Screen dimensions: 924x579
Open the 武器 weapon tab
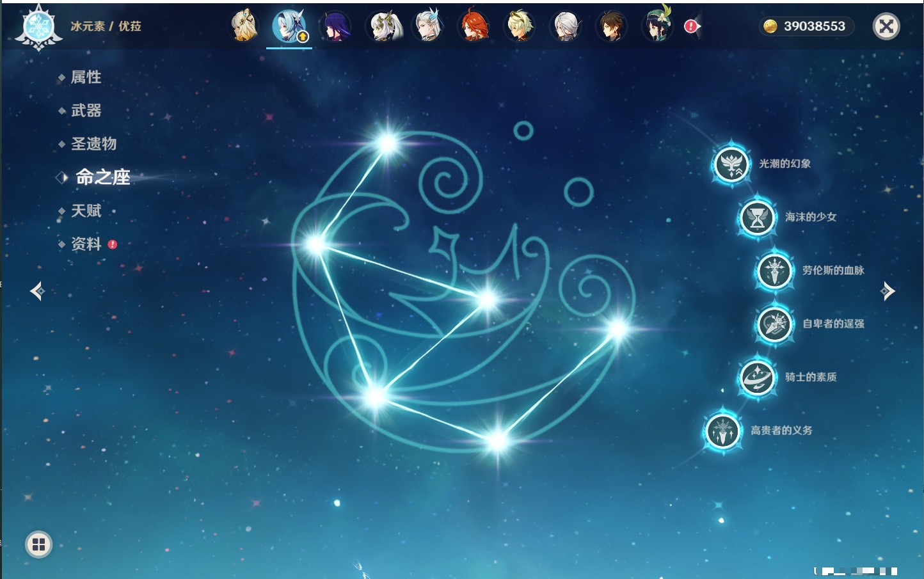[86, 111]
